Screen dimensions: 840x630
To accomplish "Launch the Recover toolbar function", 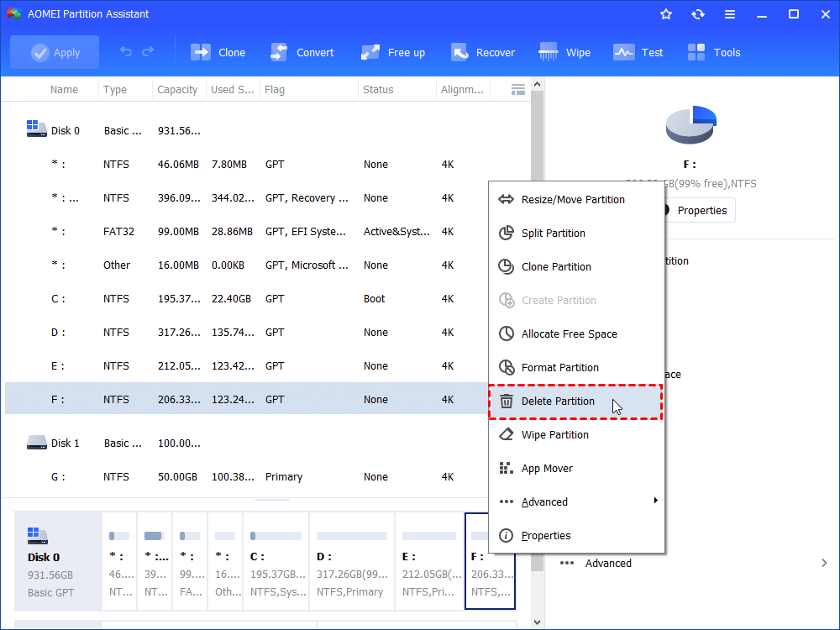I will point(483,52).
